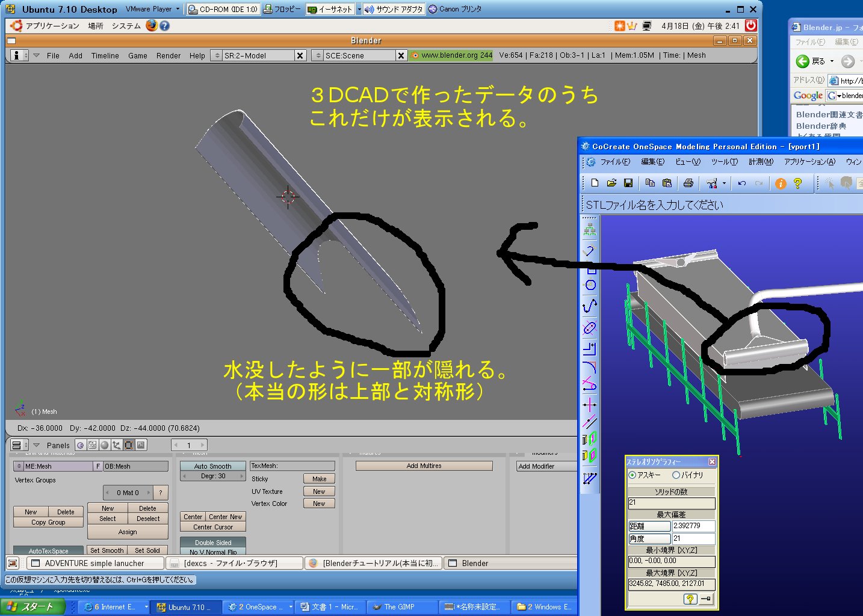Toggle AutoTexSpace button
Screen dimensions: 863x616
pos(49,550)
